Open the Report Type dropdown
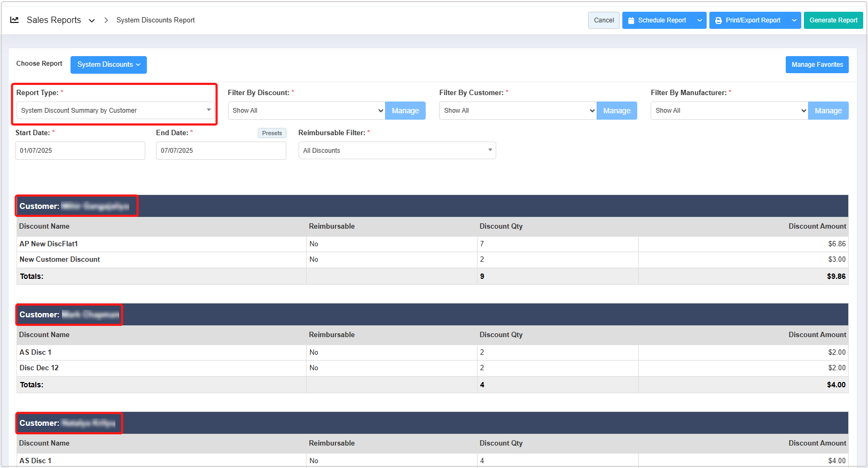The image size is (868, 468). [115, 111]
